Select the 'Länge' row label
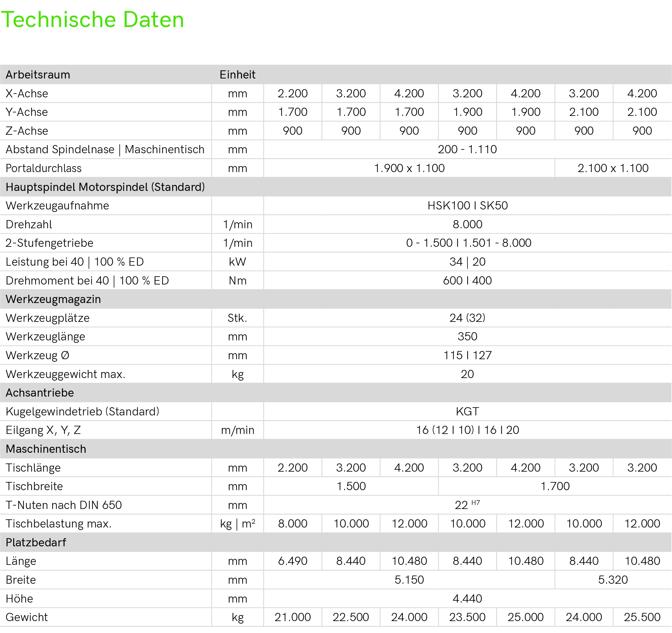The height and width of the screenshot is (633, 672). tap(21, 561)
